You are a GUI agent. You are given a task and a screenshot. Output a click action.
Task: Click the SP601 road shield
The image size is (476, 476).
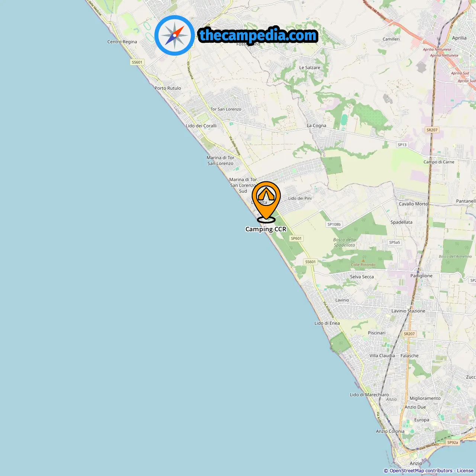pos(296,238)
